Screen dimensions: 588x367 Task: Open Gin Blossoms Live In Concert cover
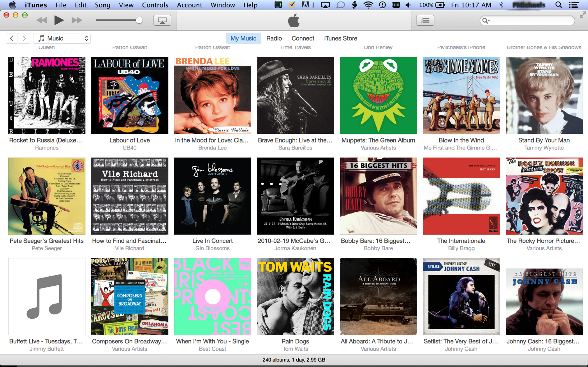pyautogui.click(x=213, y=196)
